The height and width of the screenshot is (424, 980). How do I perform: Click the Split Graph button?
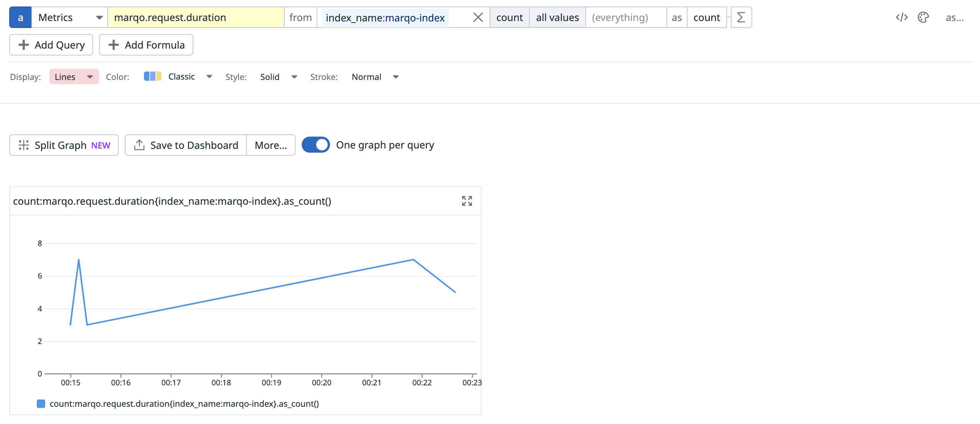click(x=64, y=145)
